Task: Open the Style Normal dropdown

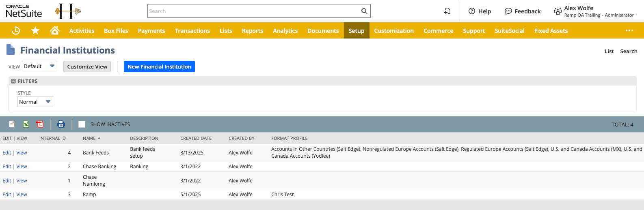Action: [x=35, y=102]
